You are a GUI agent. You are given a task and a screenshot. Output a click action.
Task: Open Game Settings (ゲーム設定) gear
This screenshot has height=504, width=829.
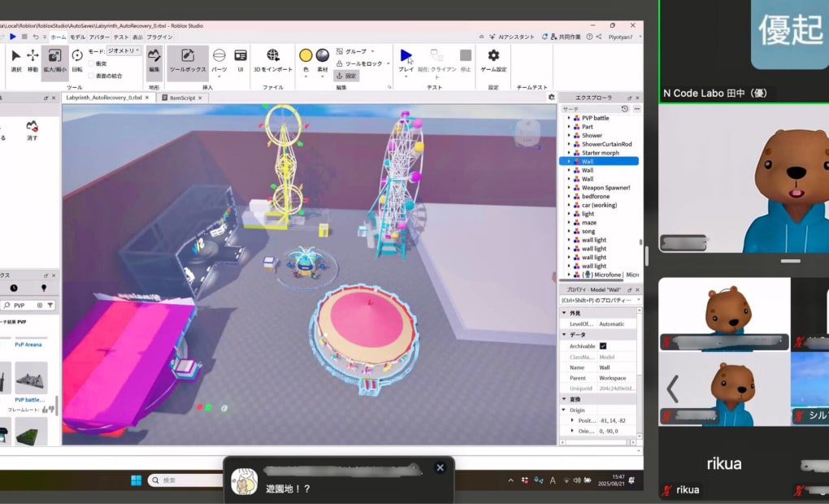493,59
